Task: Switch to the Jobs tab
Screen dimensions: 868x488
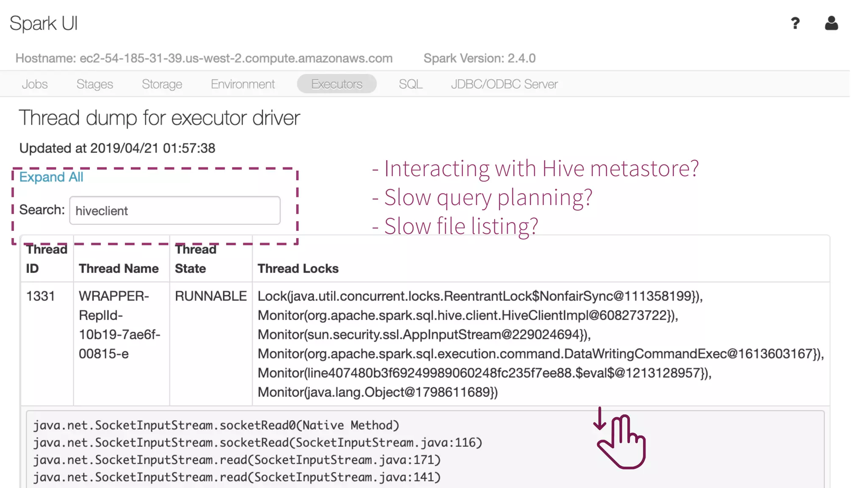Action: 35,84
